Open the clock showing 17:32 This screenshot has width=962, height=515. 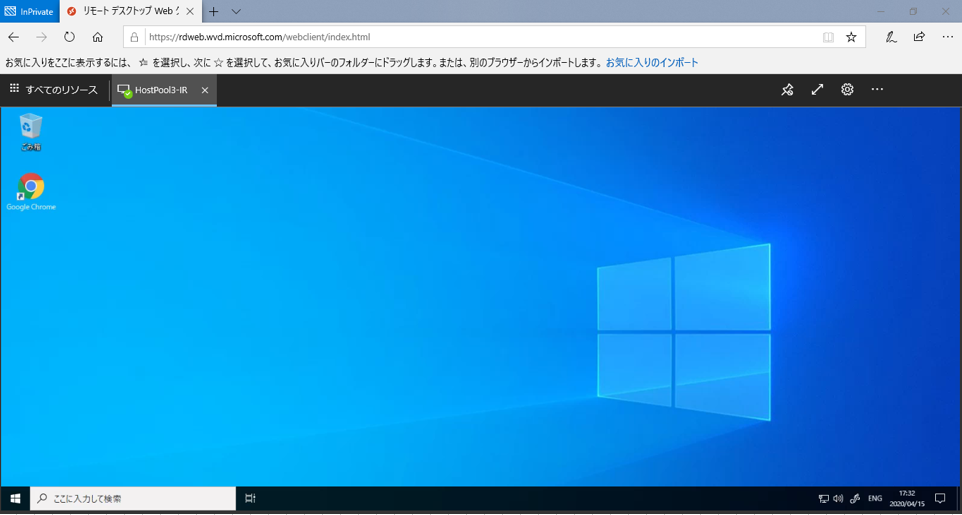pos(907,498)
